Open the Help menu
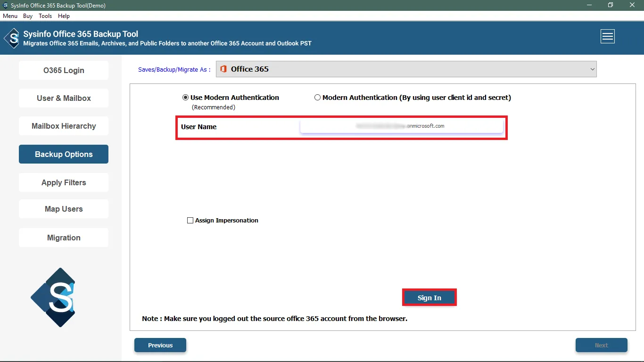644x362 pixels. (64, 16)
